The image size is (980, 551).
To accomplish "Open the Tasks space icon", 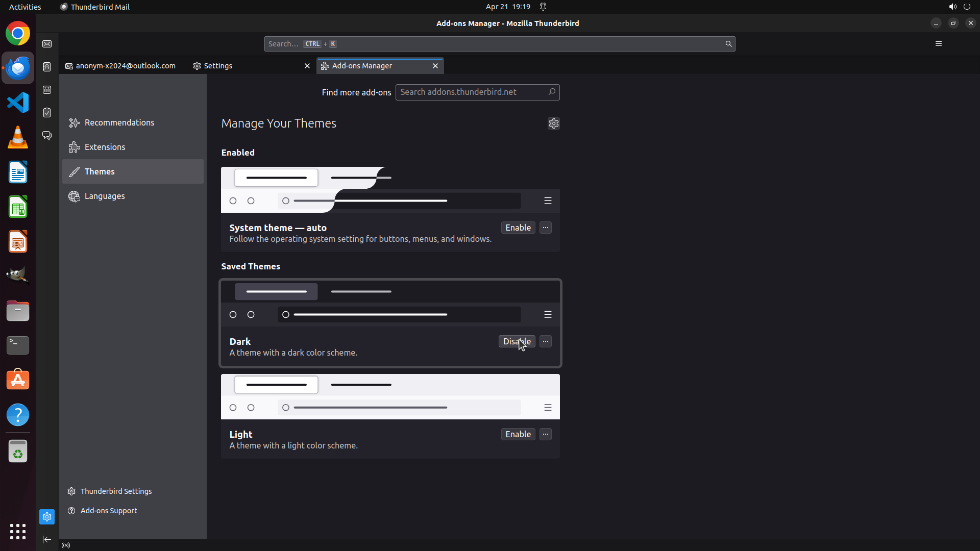I will coord(47,113).
